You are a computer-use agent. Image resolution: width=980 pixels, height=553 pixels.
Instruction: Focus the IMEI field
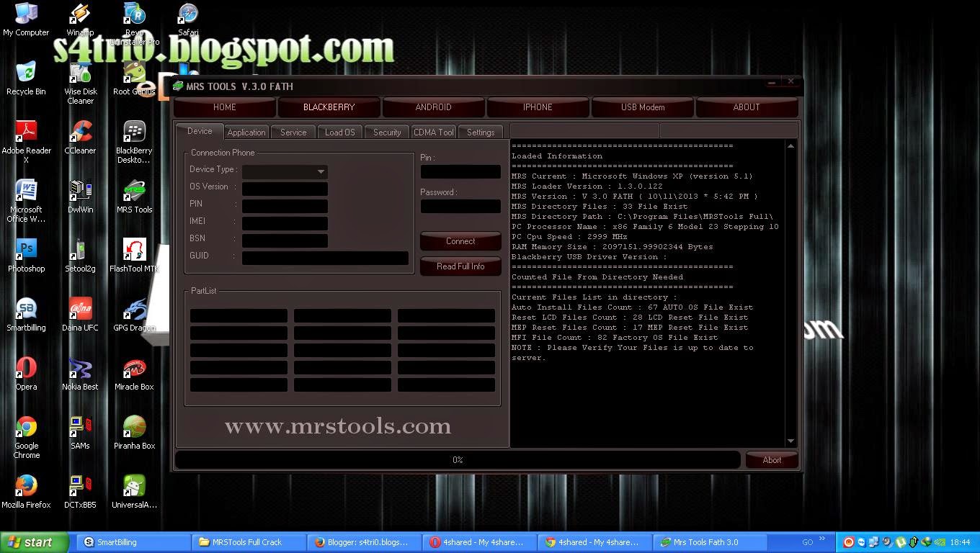point(285,223)
